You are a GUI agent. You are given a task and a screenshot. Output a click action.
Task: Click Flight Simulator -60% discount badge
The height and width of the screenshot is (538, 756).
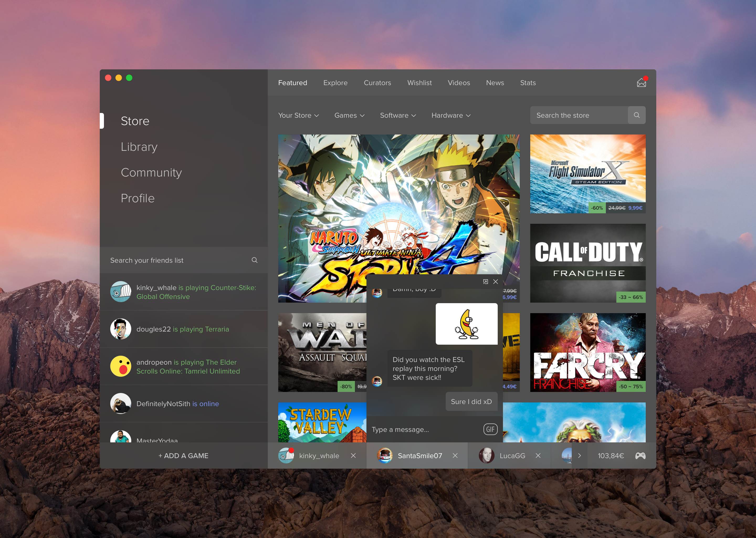597,208
